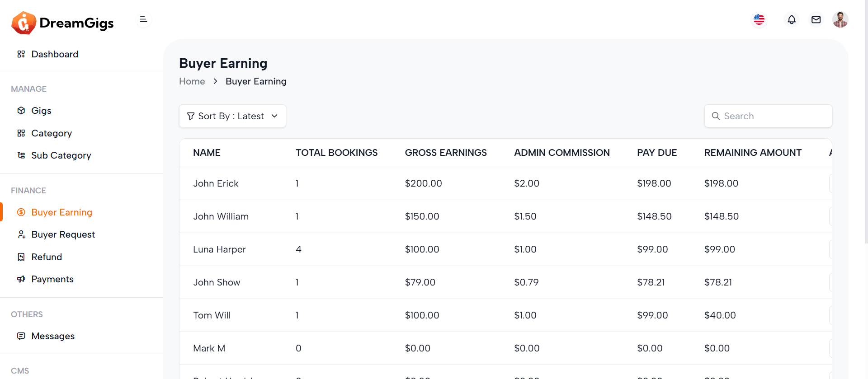Open the mail envelope icon
The height and width of the screenshot is (379, 868).
tap(816, 20)
